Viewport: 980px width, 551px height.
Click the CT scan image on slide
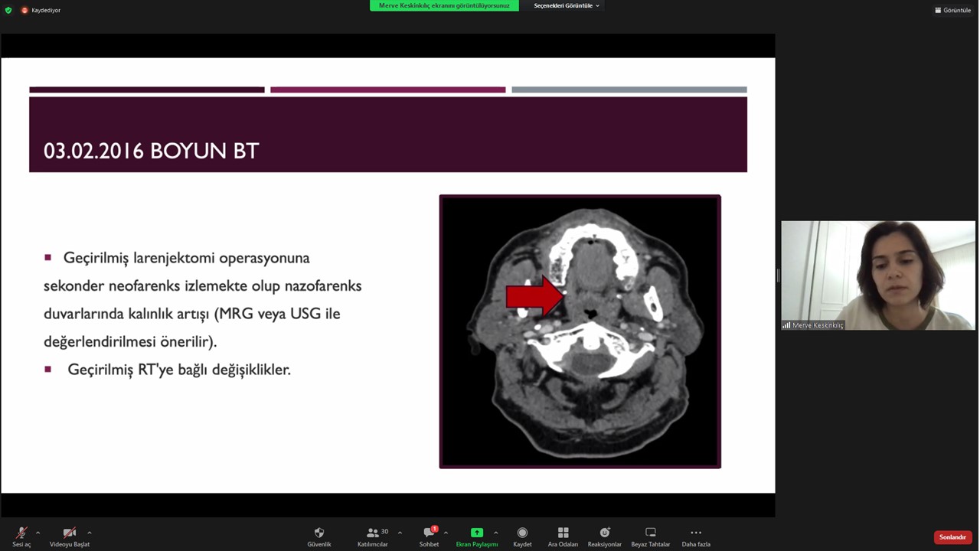[580, 331]
